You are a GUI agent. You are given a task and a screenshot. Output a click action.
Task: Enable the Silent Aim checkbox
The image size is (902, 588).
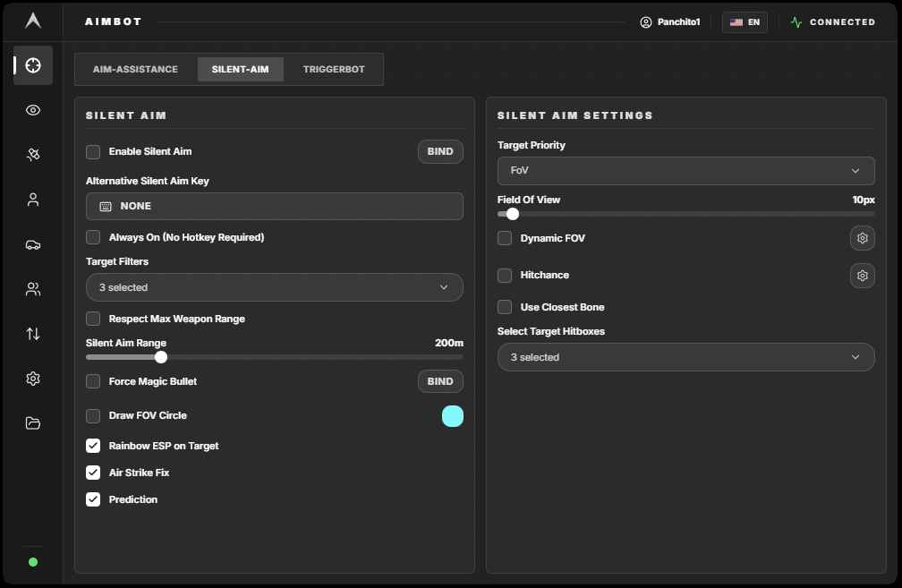point(93,152)
